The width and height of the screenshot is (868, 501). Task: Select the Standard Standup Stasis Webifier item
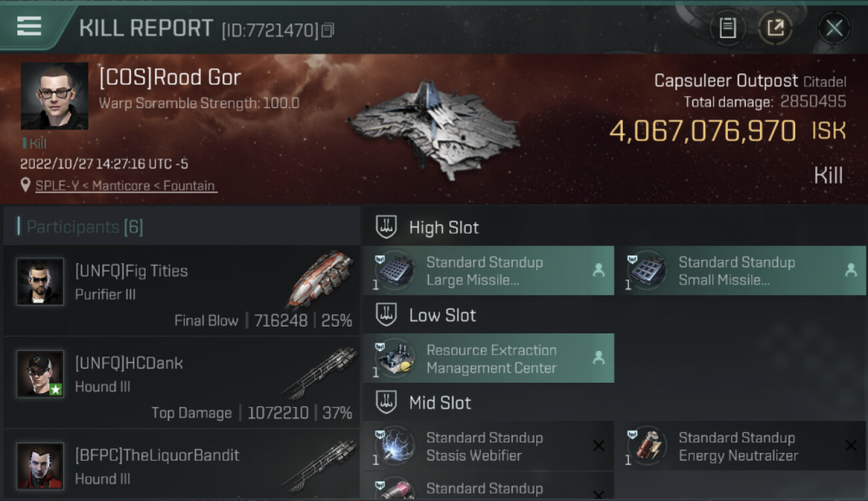point(489,446)
